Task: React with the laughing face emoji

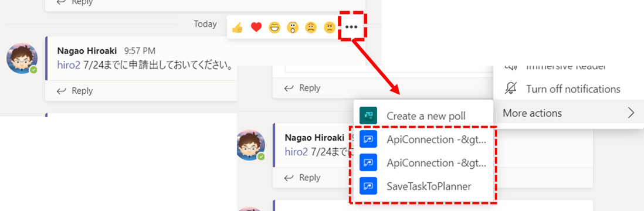Action: click(x=274, y=28)
